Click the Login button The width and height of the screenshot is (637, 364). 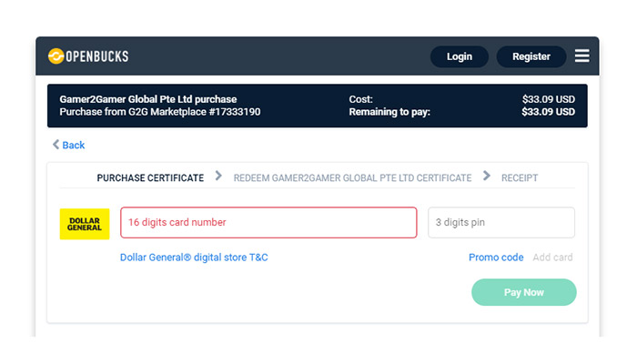pyautogui.click(x=460, y=56)
